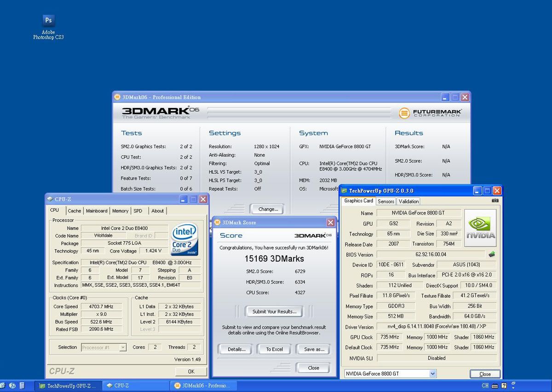
Task: Switch to 3DMark06 via the taskbar button
Action: (x=202, y=386)
